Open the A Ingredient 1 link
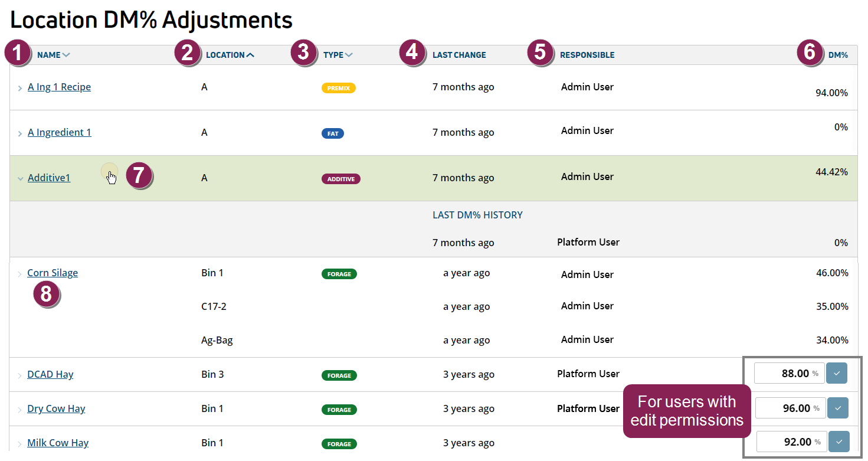 coord(60,132)
